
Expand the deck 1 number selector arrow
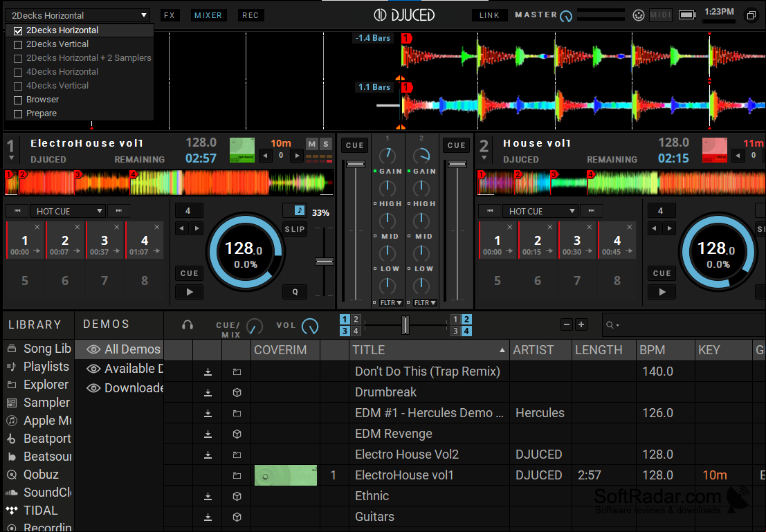[11, 158]
